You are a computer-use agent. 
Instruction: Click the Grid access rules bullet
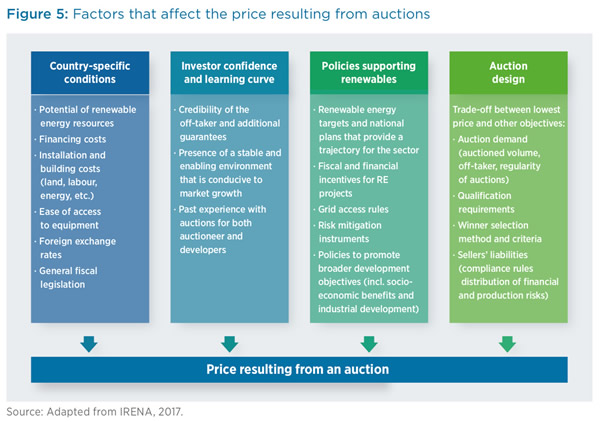351,209
